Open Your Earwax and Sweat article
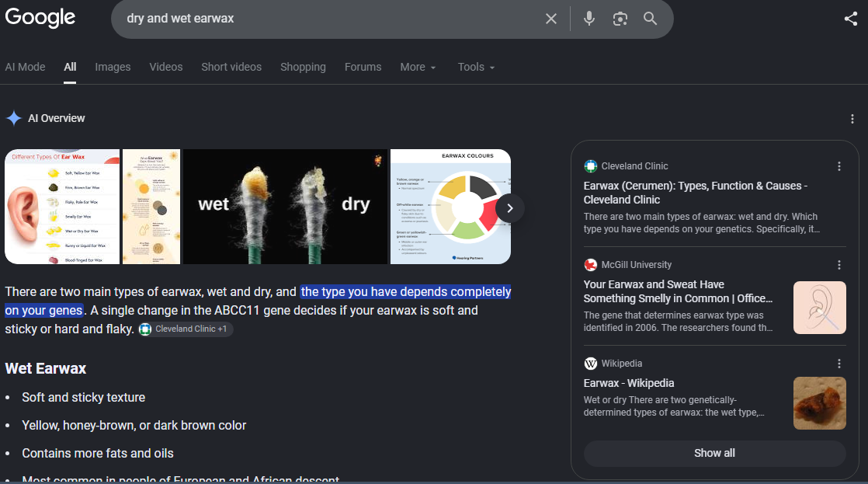 coord(678,291)
